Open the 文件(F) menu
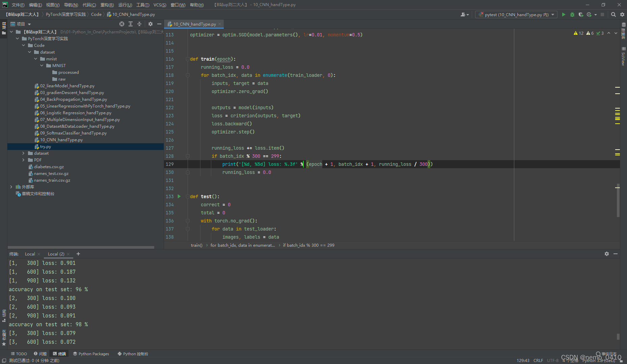The image size is (627, 364). point(18,5)
